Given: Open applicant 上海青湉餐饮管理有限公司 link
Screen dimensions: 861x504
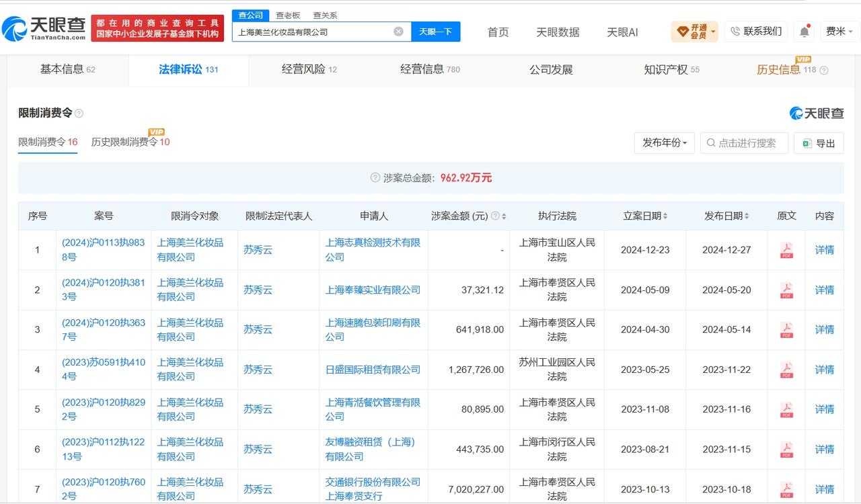Looking at the screenshot, I should (x=373, y=409).
